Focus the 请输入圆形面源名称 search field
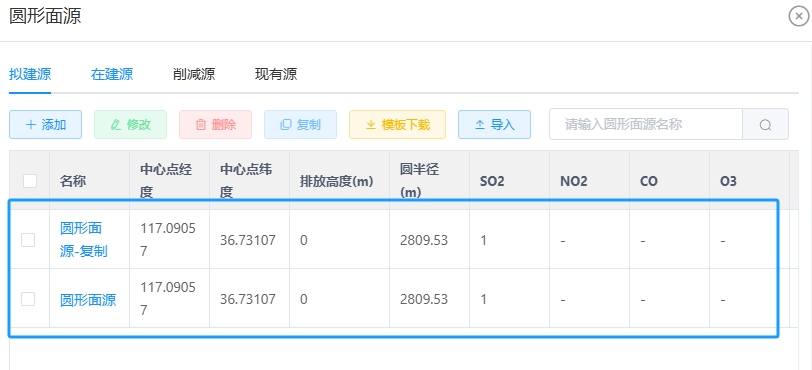The width and height of the screenshot is (812, 370). [646, 124]
